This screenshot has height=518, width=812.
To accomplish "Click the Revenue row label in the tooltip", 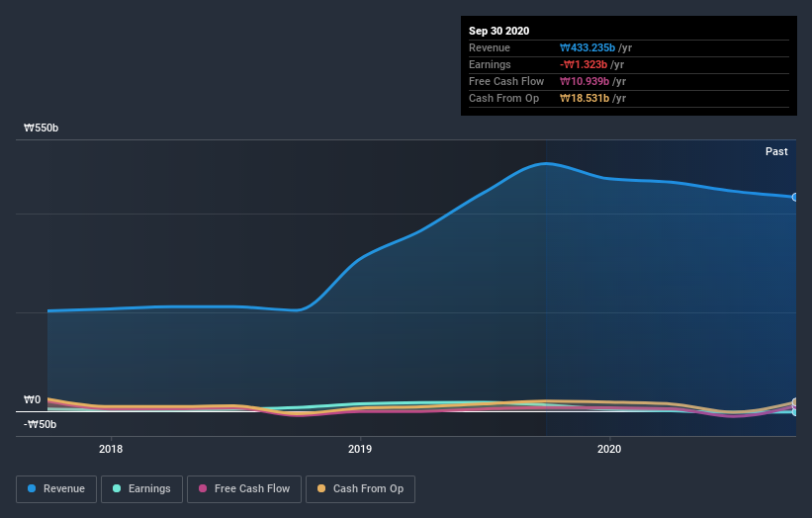I will tap(490, 47).
